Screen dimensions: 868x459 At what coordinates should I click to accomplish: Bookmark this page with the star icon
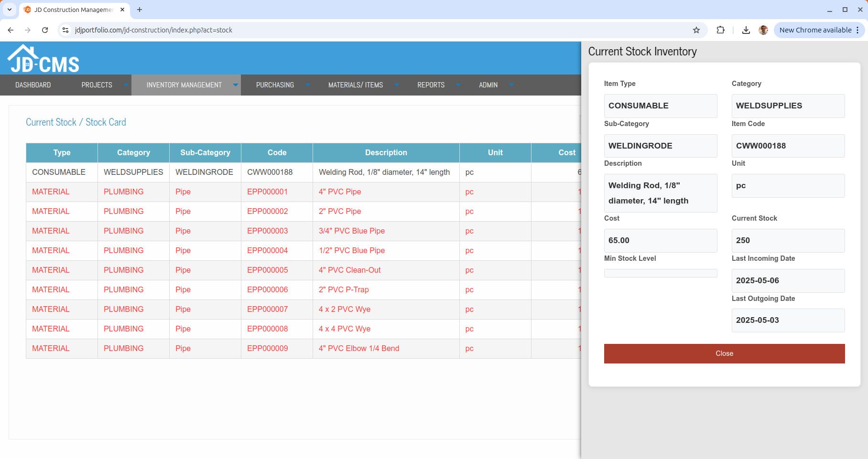point(696,30)
